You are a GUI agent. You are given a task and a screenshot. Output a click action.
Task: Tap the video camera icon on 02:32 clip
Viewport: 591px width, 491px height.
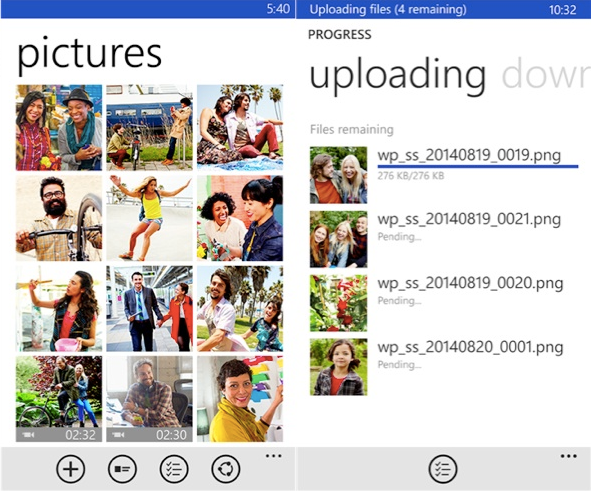(28, 435)
